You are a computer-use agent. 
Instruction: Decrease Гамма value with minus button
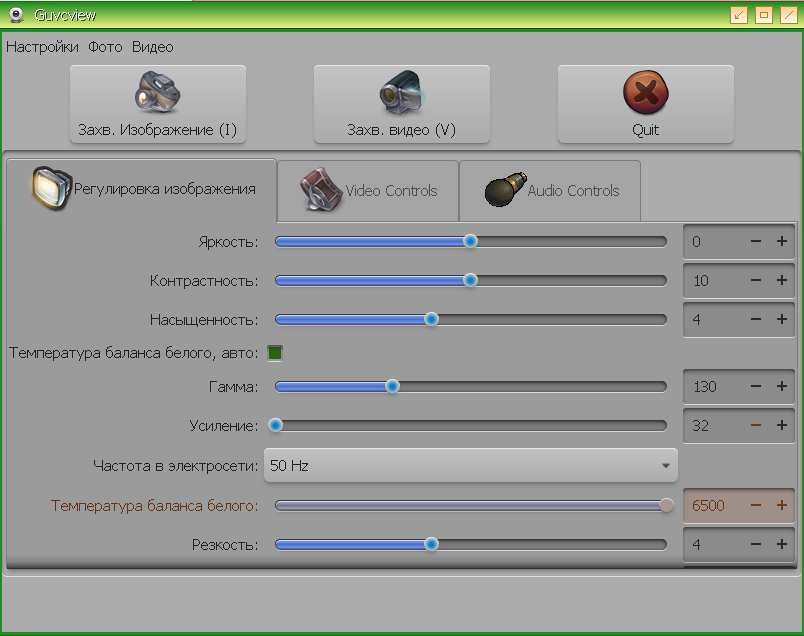[x=756, y=386]
